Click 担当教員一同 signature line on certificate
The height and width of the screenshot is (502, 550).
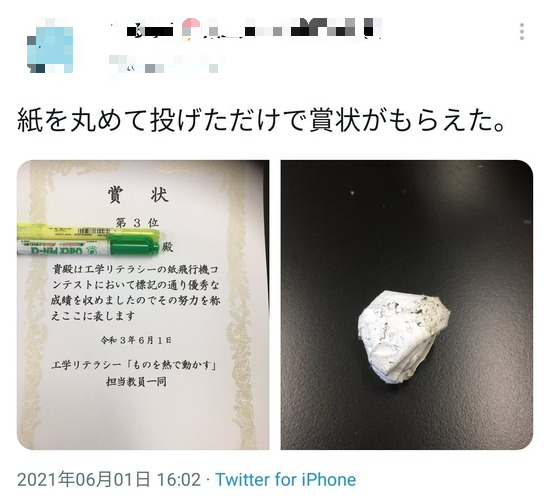(136, 381)
